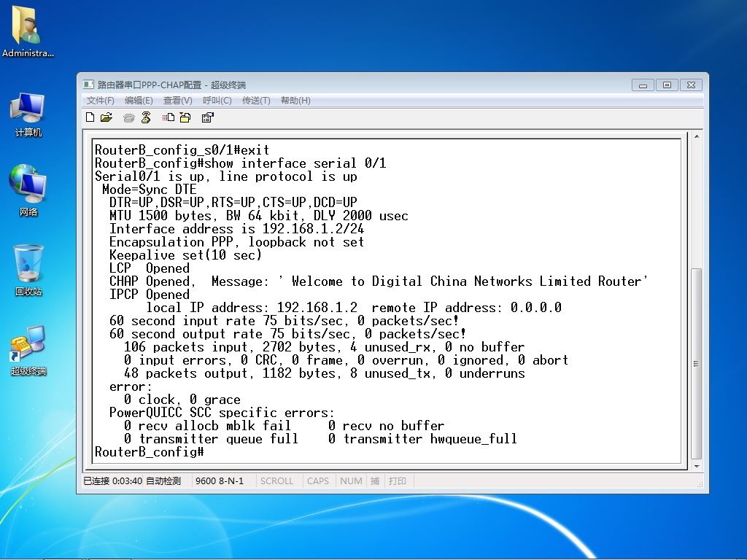Click the Open file toolbar icon

pyautogui.click(x=107, y=117)
